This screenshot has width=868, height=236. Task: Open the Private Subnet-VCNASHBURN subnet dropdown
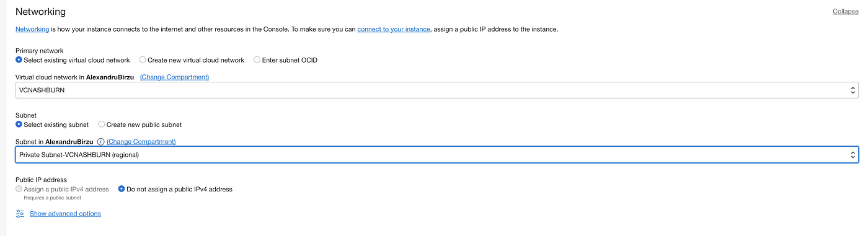pyautogui.click(x=437, y=155)
